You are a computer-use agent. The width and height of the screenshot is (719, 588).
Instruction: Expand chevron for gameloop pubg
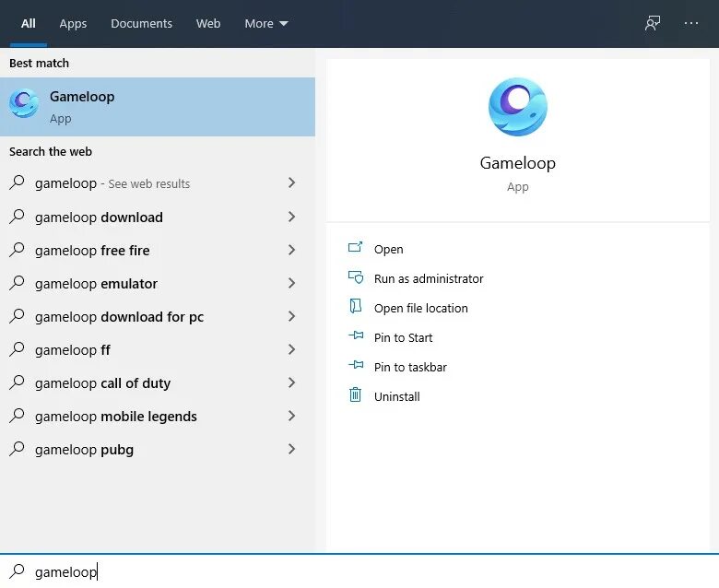click(291, 449)
